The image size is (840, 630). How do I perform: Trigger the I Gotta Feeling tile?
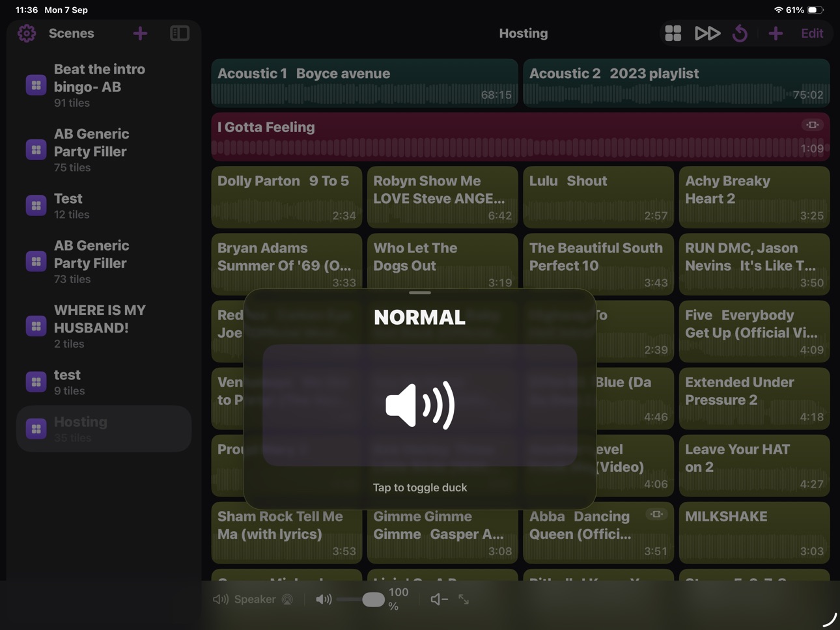[521, 137]
